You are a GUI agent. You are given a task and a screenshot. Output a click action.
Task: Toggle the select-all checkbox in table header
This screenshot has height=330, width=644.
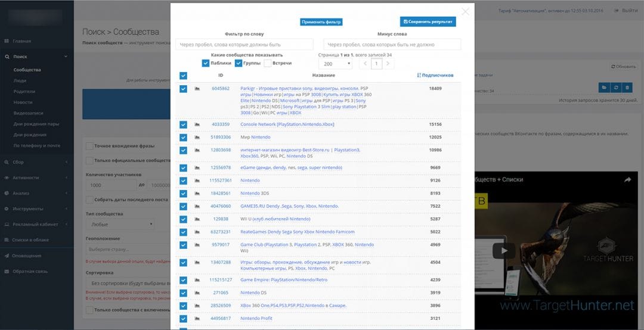coord(183,76)
